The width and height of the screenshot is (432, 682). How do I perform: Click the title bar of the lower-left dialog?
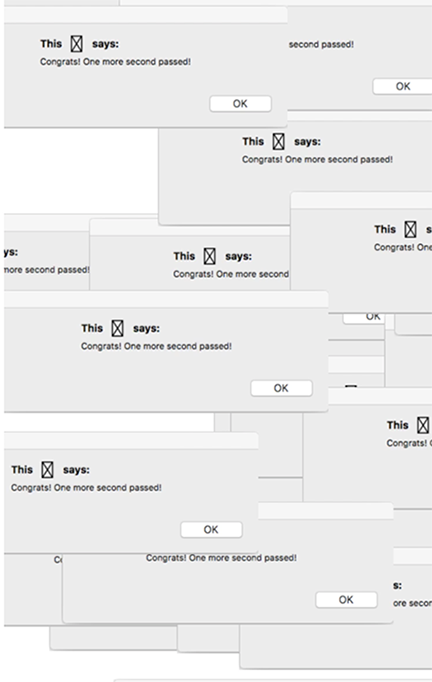(x=131, y=440)
